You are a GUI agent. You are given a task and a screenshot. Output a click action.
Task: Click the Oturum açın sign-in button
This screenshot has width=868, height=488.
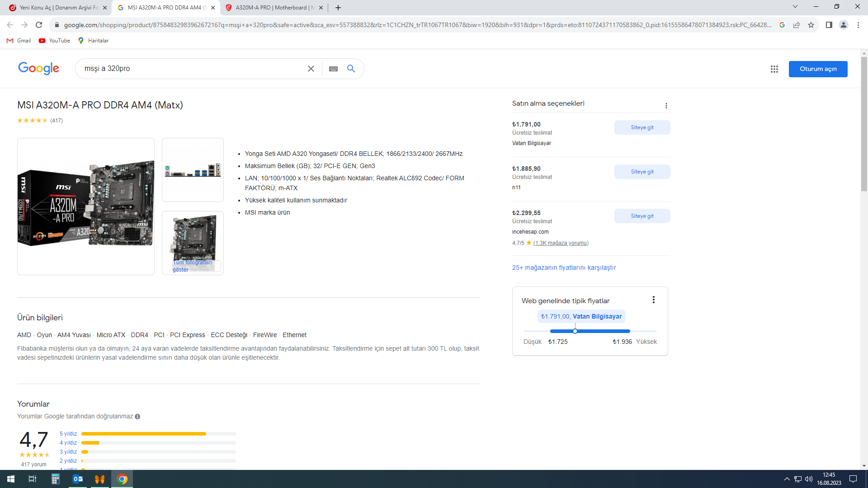[x=818, y=69]
